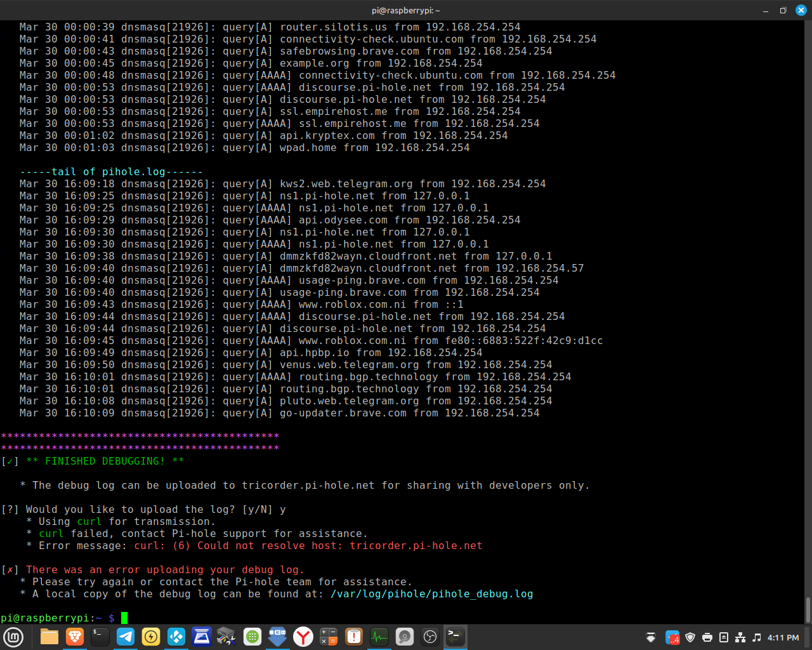Open the sound applet music note

coord(757,637)
